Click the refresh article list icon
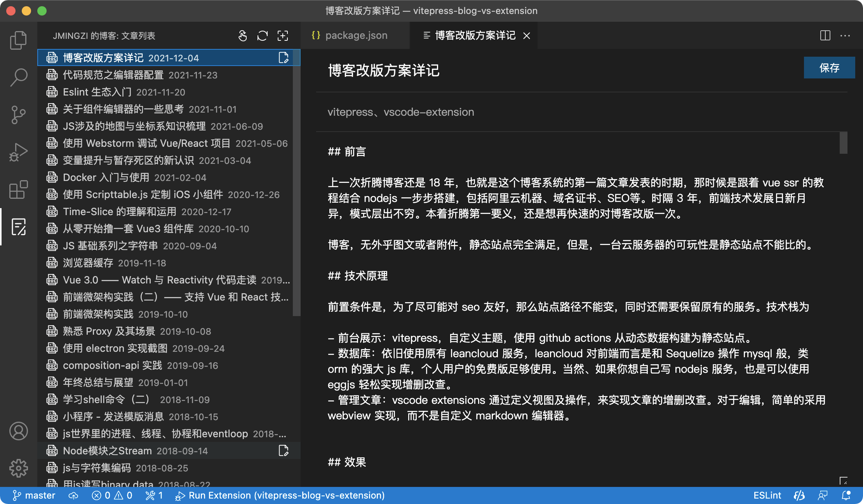The image size is (863, 504). pos(263,36)
